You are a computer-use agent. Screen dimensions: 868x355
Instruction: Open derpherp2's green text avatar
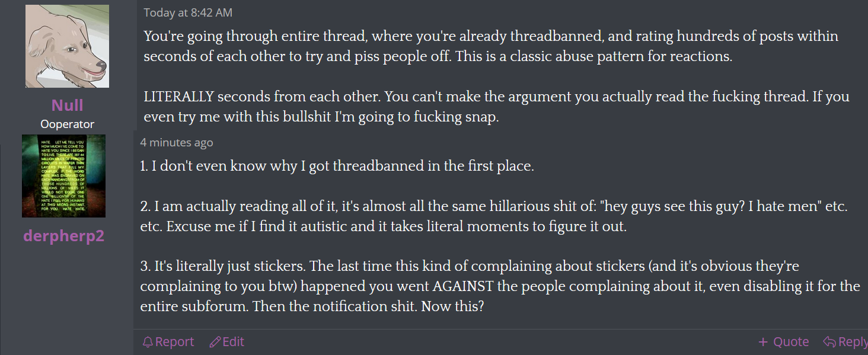[x=63, y=176]
